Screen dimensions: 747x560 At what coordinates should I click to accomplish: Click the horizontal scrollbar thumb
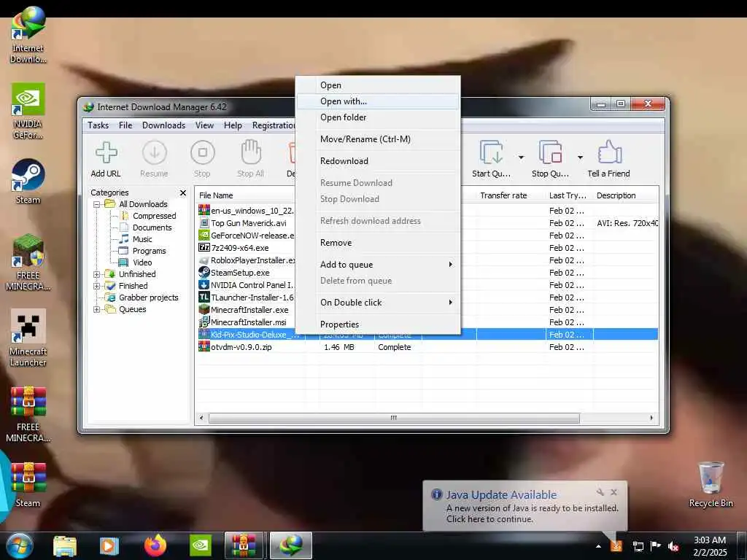394,418
